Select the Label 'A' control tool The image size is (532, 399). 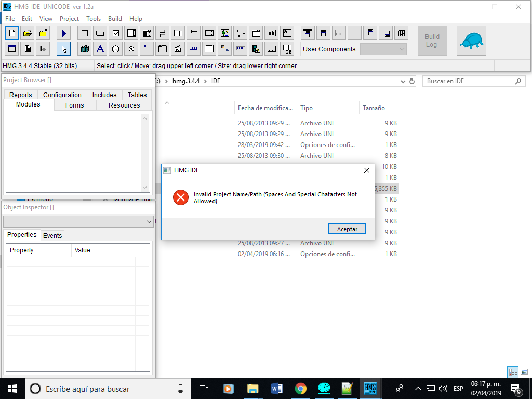100,49
